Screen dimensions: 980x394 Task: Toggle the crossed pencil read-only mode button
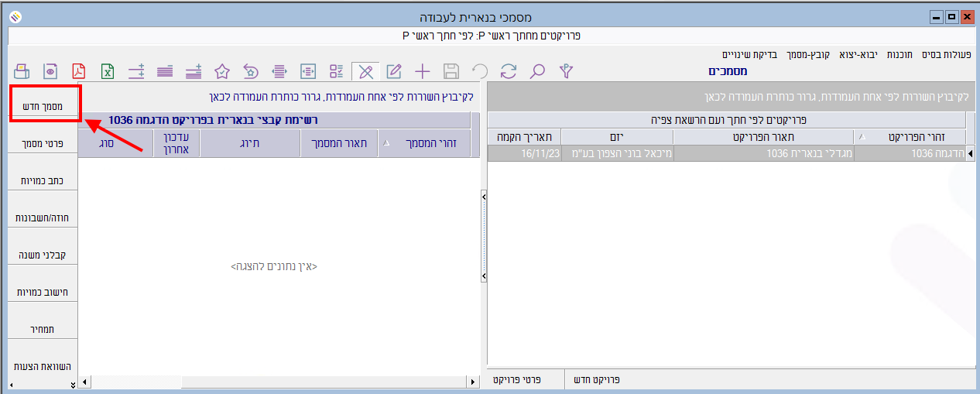(x=365, y=71)
